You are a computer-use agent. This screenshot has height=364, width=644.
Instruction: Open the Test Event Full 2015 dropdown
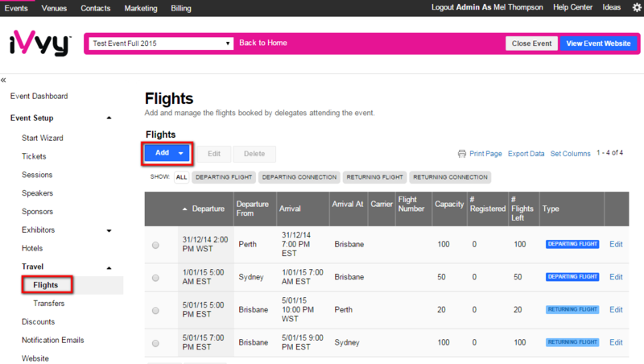161,43
